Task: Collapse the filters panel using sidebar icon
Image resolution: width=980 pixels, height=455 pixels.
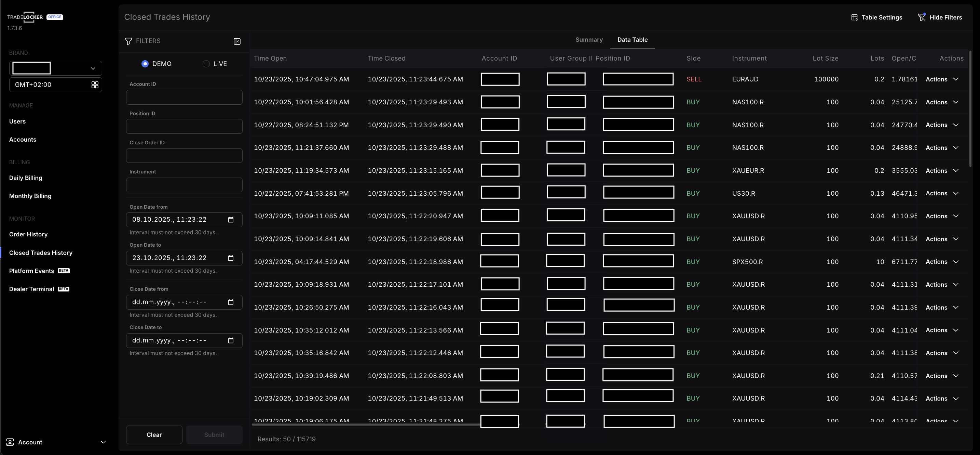Action: click(237, 41)
